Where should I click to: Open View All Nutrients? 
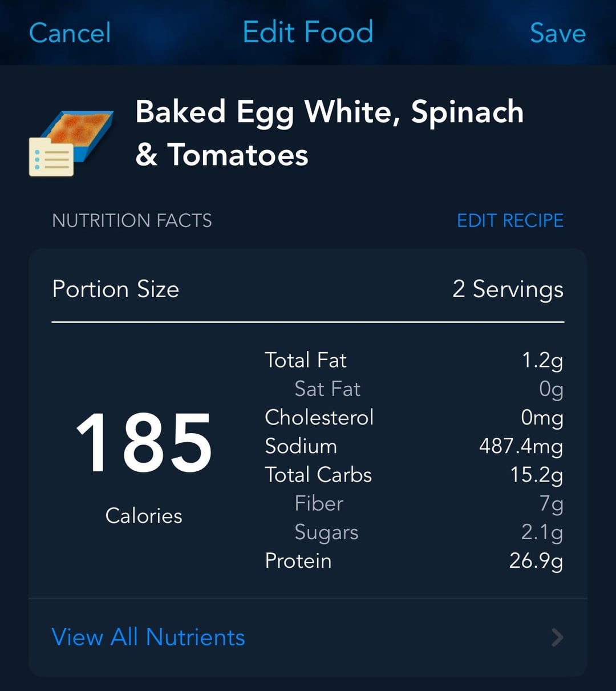pos(148,637)
